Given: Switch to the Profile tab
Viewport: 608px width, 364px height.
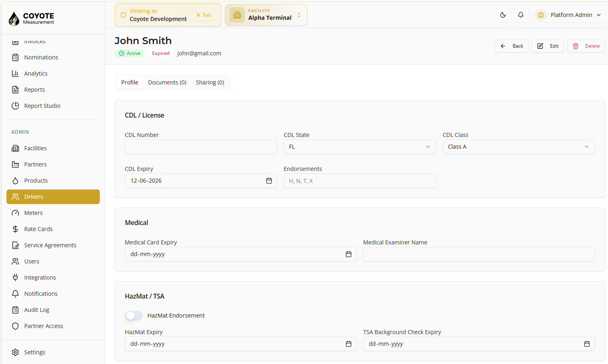Looking at the screenshot, I should click(x=130, y=82).
